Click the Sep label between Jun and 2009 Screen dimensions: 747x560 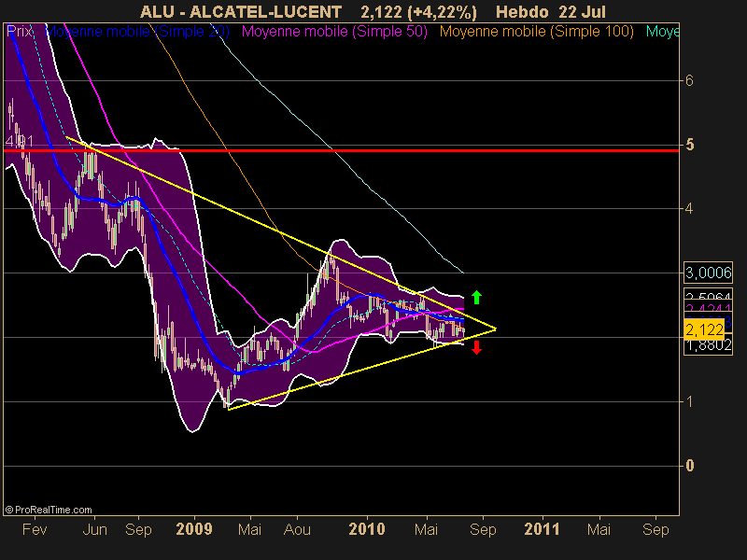[138, 529]
